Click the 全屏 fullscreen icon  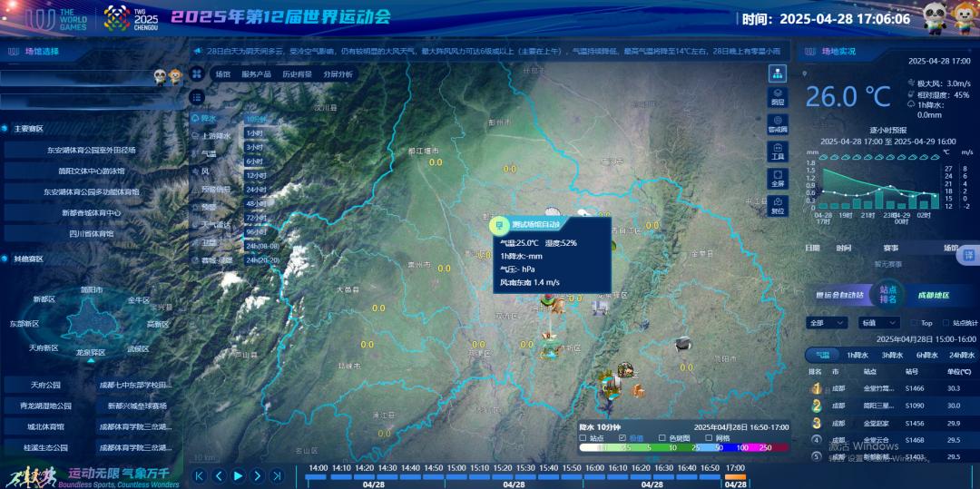point(778,177)
